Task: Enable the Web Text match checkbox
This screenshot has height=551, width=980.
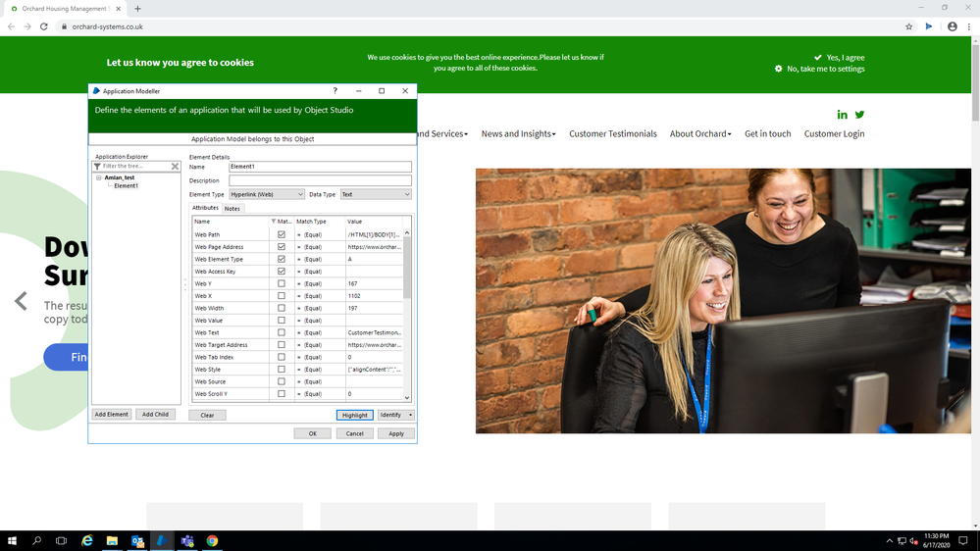Action: (282, 333)
